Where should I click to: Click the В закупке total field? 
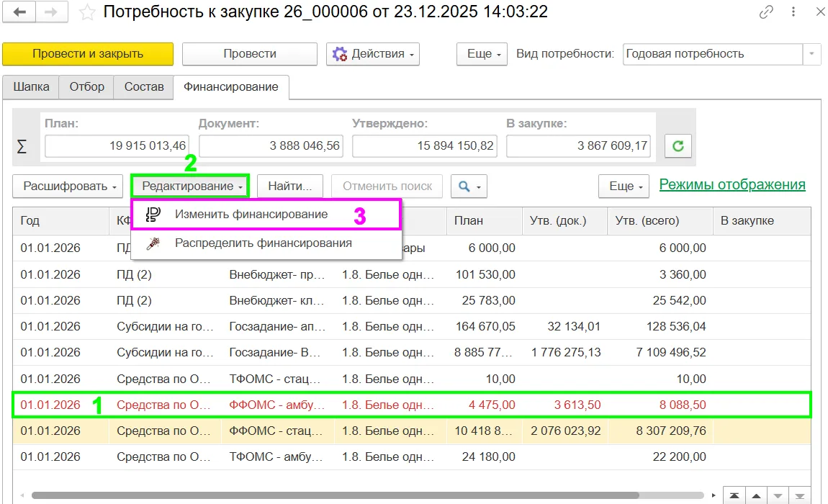point(579,146)
